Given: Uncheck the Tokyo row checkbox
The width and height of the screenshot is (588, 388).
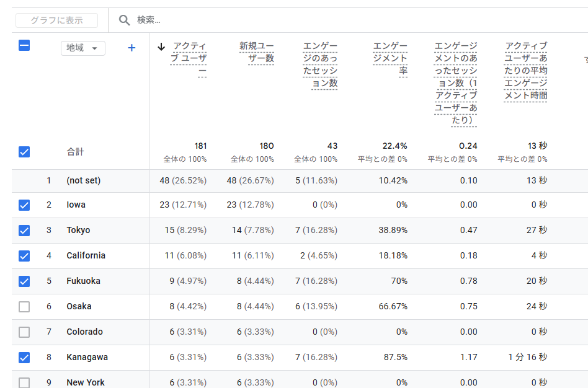Looking at the screenshot, I should pos(24,230).
